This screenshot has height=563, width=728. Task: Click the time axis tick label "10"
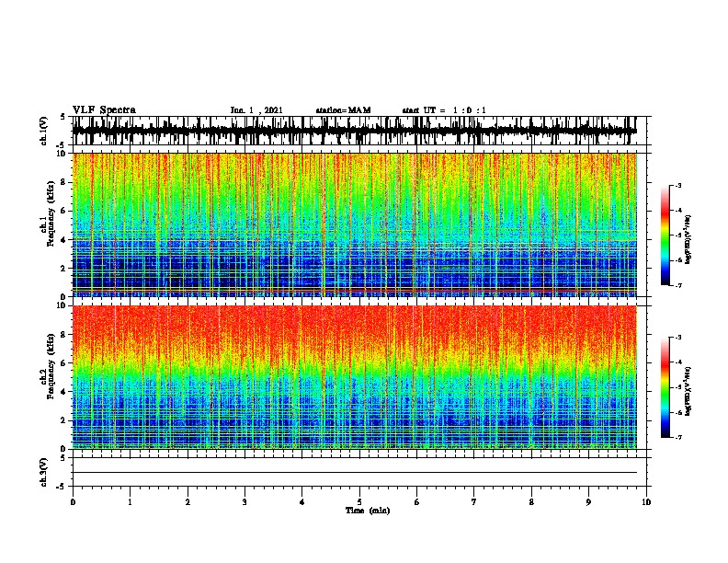(x=646, y=502)
